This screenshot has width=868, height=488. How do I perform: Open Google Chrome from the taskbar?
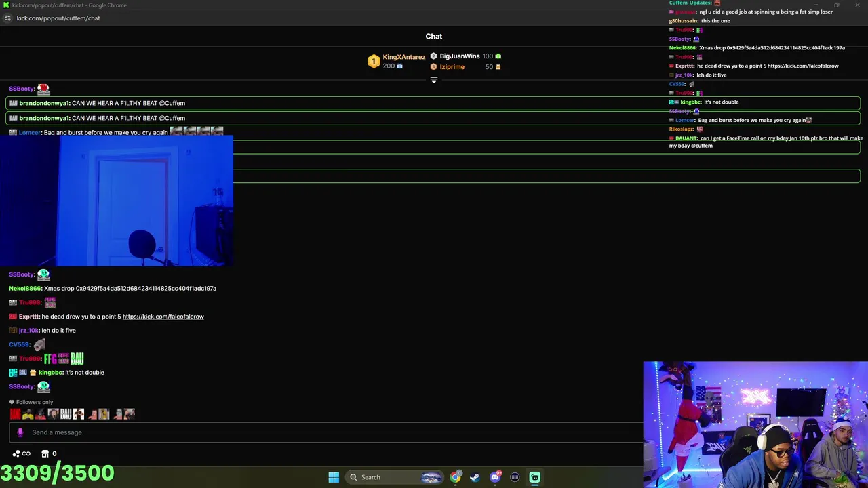coord(455,477)
